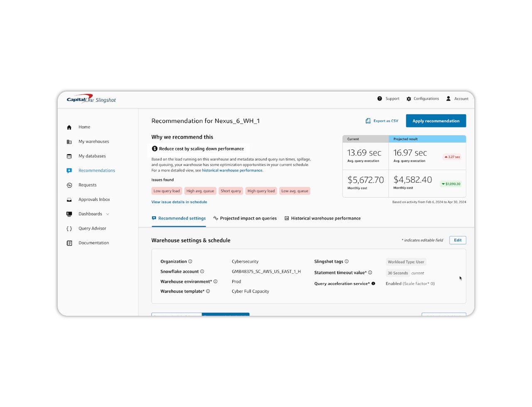
Task: Open Documentation via its notebook icon
Action: coord(69,243)
